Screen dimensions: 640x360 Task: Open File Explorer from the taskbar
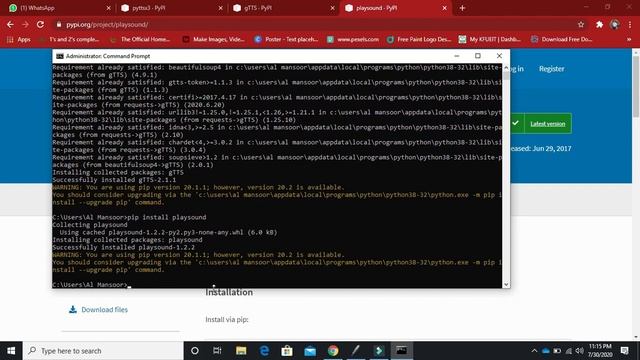pos(241,351)
